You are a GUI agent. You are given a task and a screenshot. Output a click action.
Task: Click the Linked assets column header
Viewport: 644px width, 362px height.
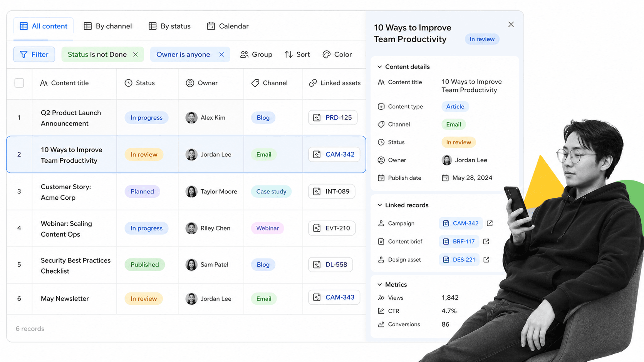[x=335, y=83]
